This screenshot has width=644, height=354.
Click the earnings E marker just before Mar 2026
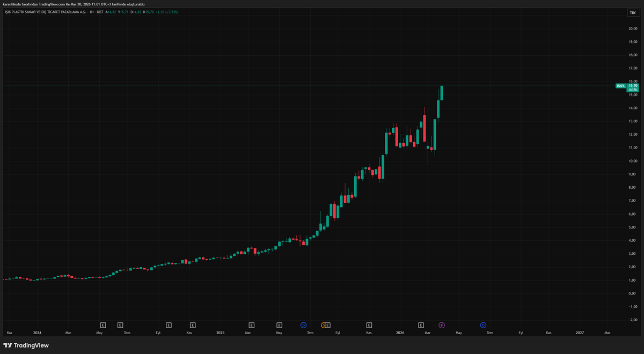click(421, 325)
